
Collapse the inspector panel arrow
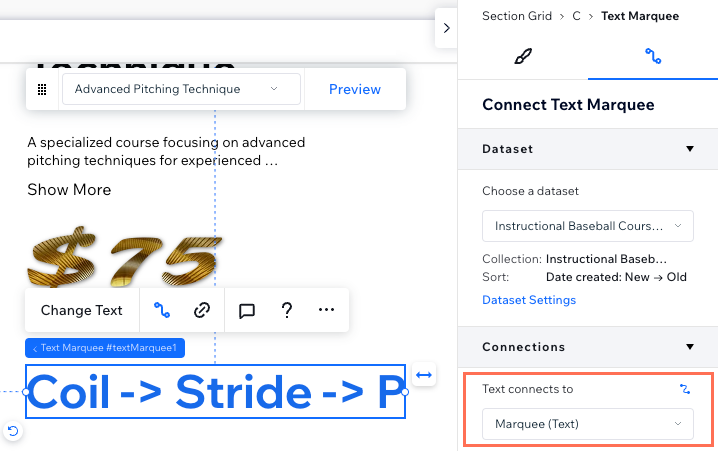tap(446, 28)
